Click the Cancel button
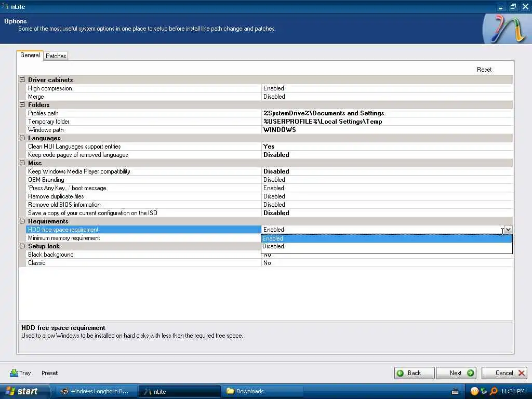The width and height of the screenshot is (532, 399). coord(504,373)
